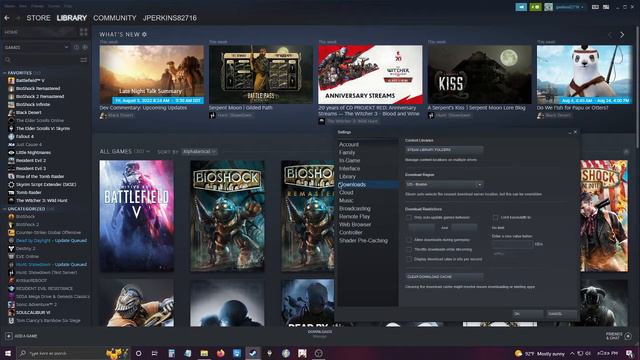Enable only auto-update games between checkbox
This screenshot has height=360, width=640.
[409, 218]
